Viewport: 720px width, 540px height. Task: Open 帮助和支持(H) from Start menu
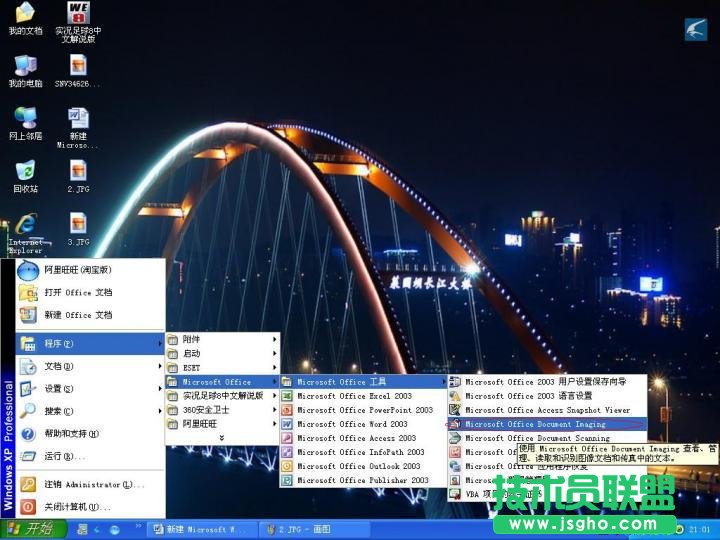pos(90,433)
